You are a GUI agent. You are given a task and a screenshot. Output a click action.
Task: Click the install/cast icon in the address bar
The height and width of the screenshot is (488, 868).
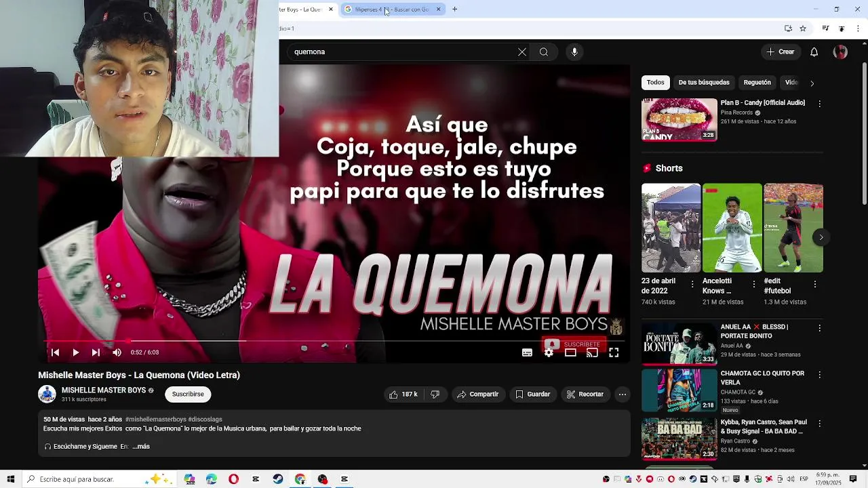coord(788,28)
